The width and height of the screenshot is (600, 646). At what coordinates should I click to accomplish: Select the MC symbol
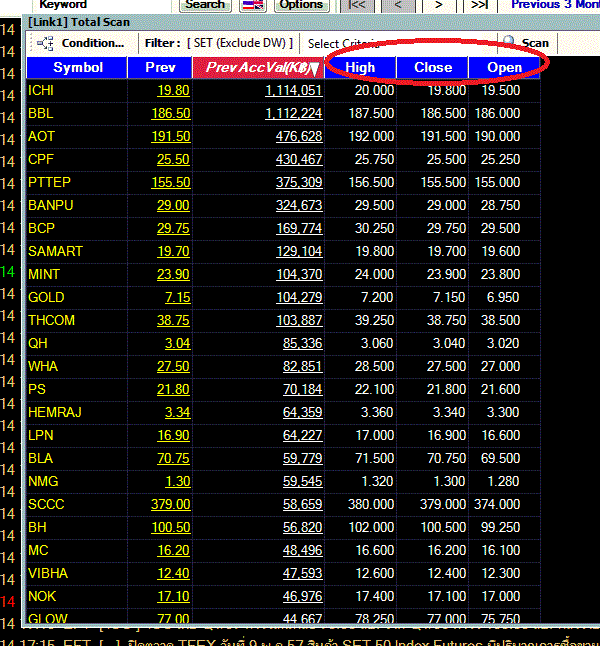[38, 552]
